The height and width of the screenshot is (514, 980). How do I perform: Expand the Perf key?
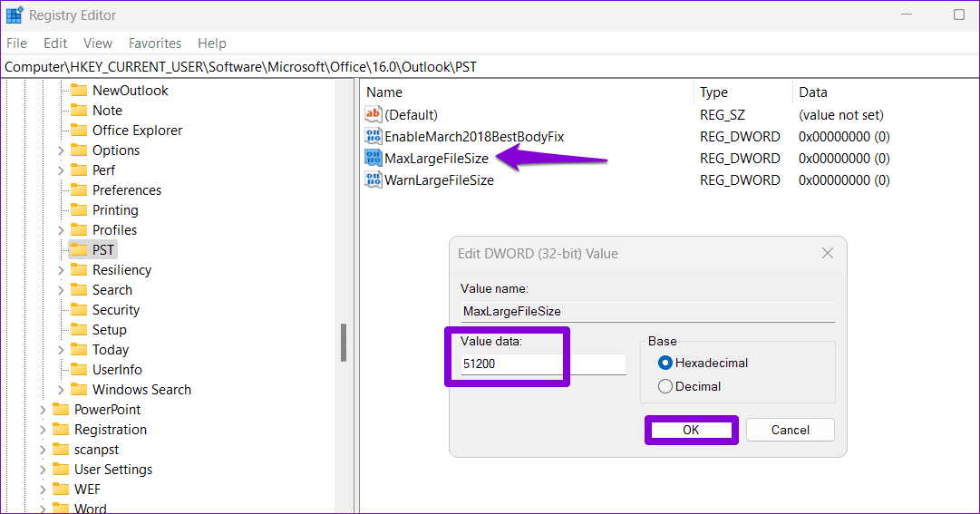(x=61, y=170)
